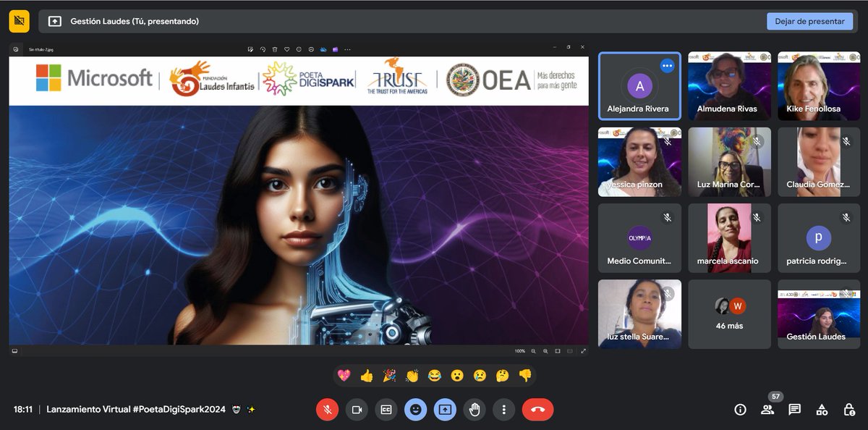Click Dejar de presentar
The height and width of the screenshot is (430, 868).
(x=809, y=21)
